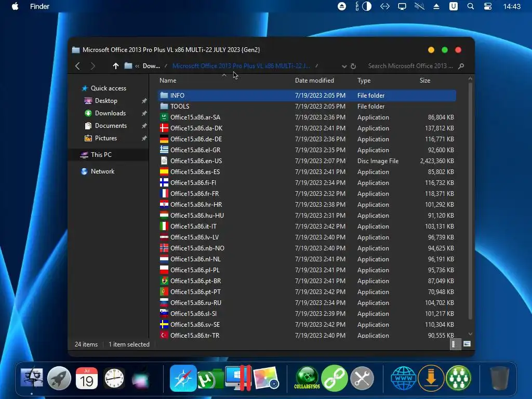Switch to large icons view layout
The height and width of the screenshot is (399, 532).
467,344
